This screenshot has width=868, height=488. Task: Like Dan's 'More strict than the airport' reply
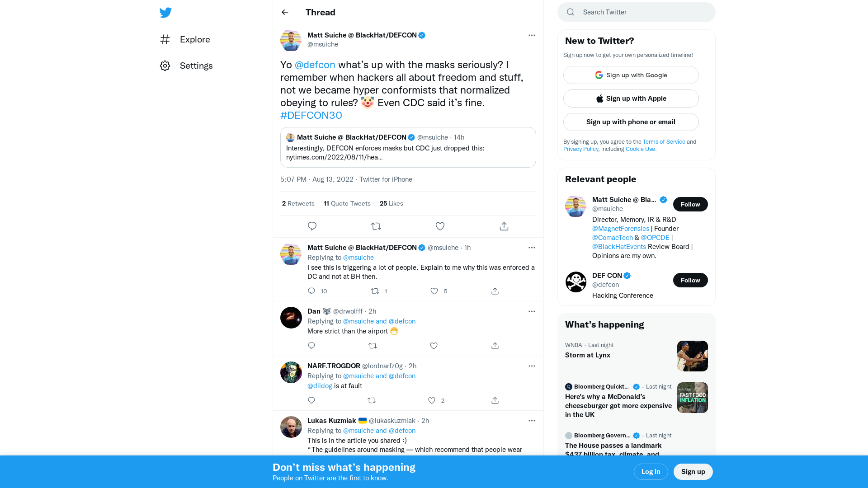click(434, 346)
